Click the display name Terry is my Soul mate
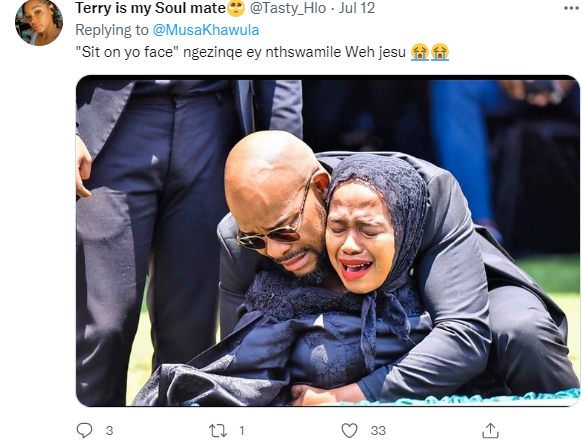The height and width of the screenshot is (443, 583). point(151,8)
